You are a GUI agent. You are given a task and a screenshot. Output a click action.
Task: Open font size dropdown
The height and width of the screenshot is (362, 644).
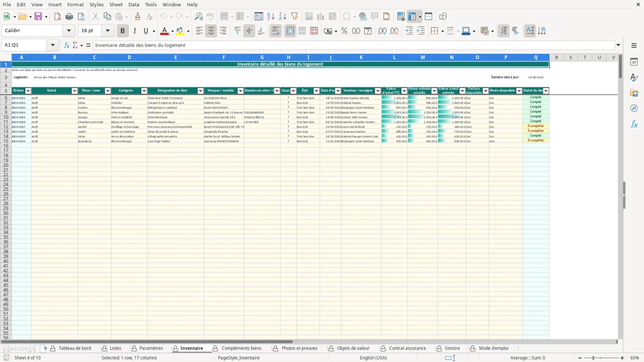tap(107, 31)
